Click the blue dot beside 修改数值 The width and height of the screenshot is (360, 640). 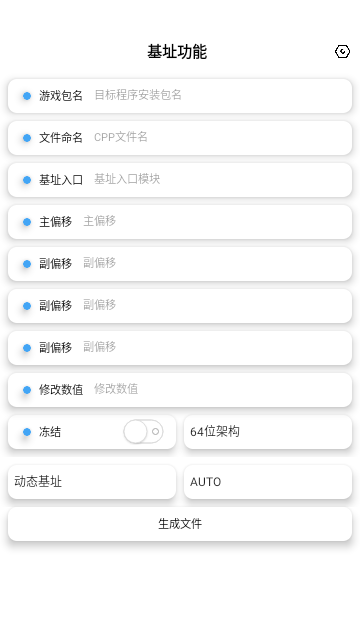(27, 390)
